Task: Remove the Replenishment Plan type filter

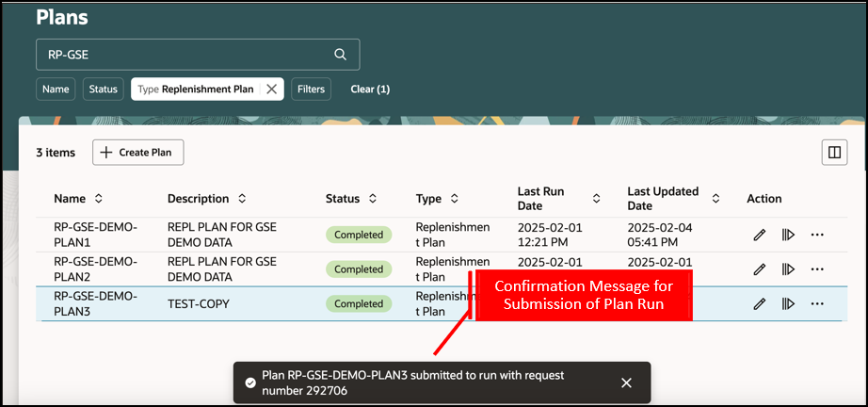Action: pos(271,90)
